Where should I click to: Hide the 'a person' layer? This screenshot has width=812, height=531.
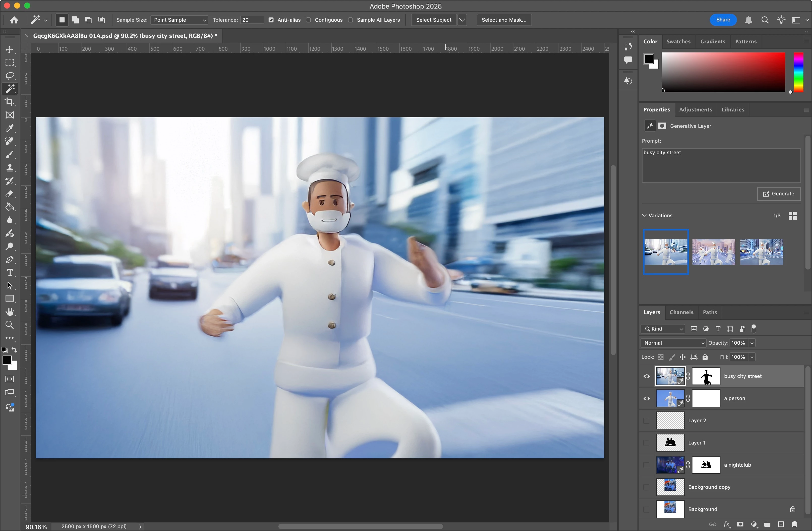tap(647, 398)
